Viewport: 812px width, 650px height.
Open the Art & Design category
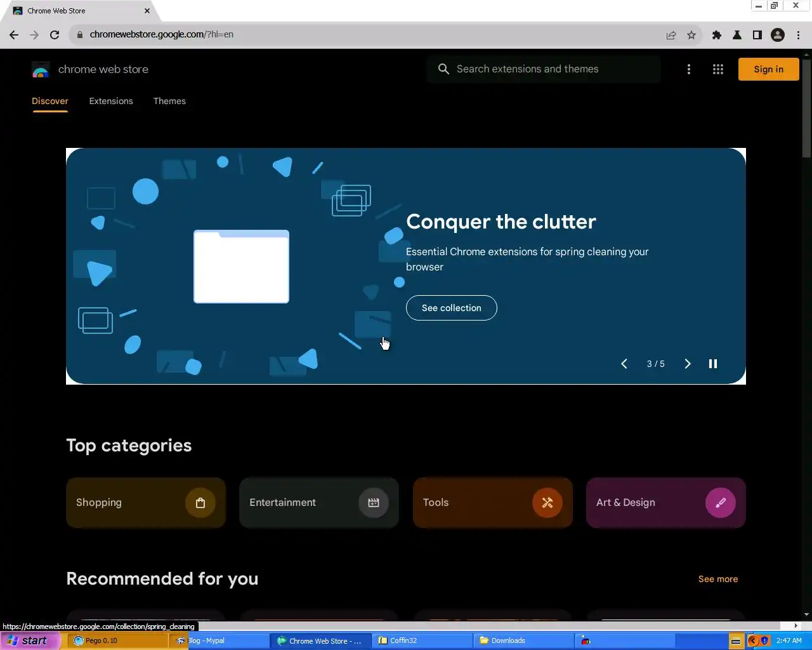click(x=666, y=503)
